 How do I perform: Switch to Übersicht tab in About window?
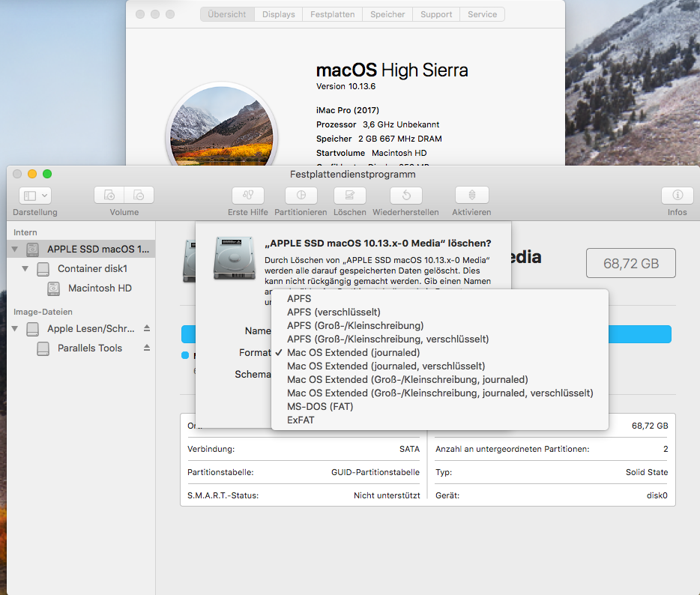(x=227, y=14)
